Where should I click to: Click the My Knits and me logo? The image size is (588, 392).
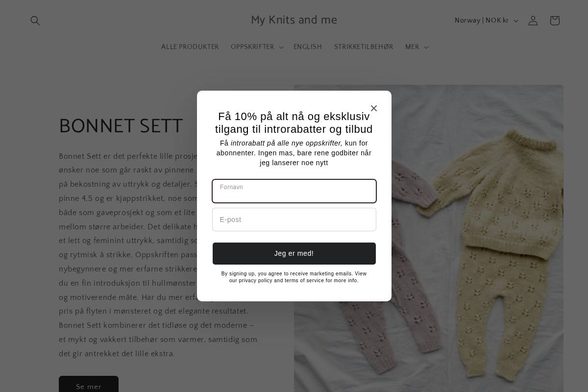[x=294, y=20]
